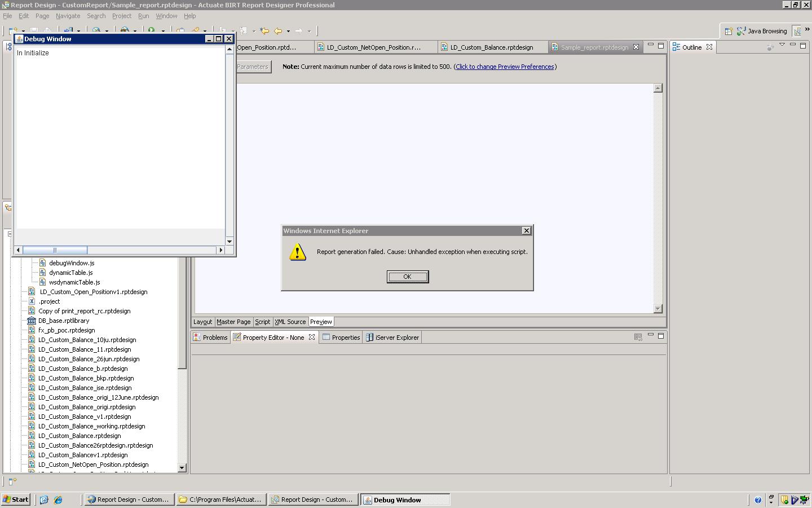The width and height of the screenshot is (812, 508).
Task: Open the Problems view tab
Action: 210,338
